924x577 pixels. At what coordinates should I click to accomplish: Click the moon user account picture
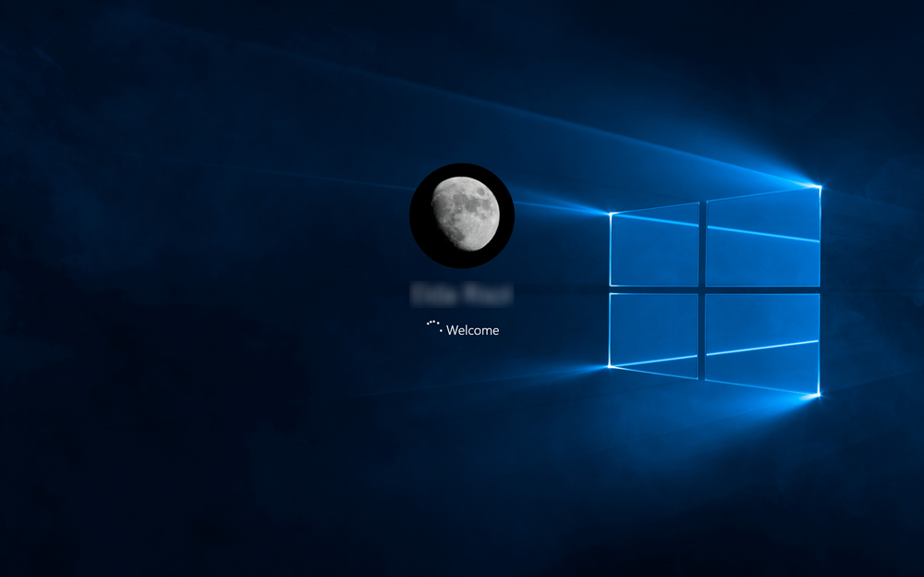pyautogui.click(x=462, y=216)
